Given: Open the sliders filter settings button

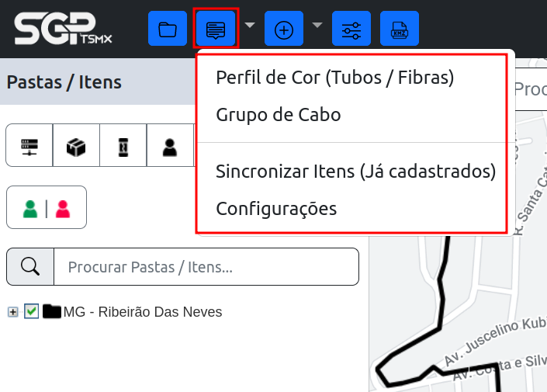Looking at the screenshot, I should [351, 29].
